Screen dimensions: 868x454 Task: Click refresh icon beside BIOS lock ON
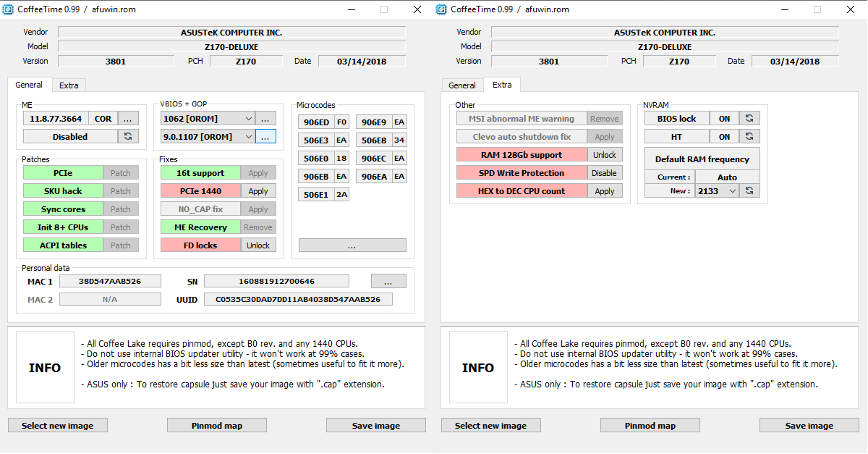click(749, 118)
